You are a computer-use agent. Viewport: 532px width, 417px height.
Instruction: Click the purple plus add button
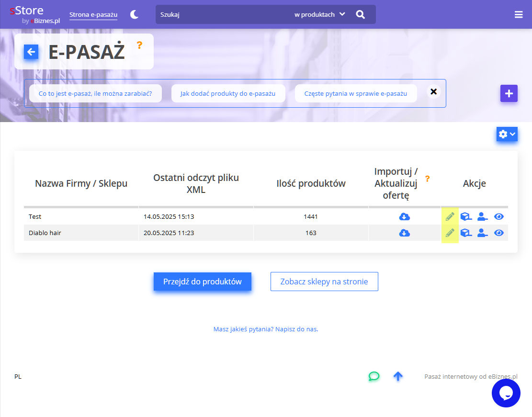509,93
